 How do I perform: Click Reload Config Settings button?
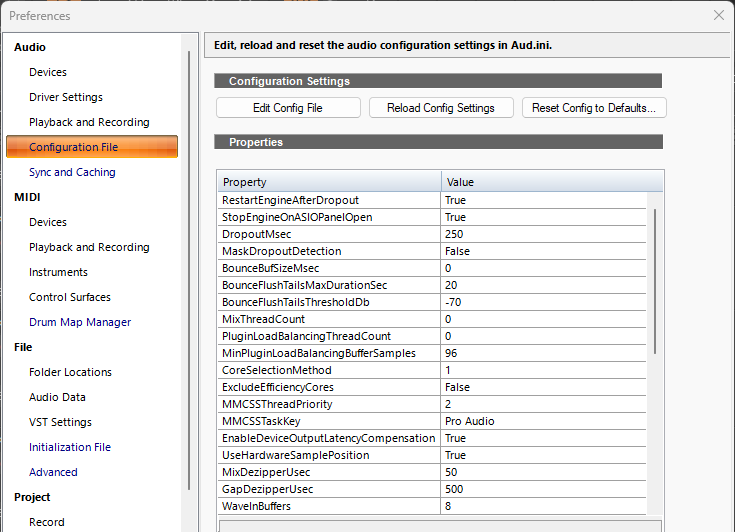pyautogui.click(x=441, y=108)
